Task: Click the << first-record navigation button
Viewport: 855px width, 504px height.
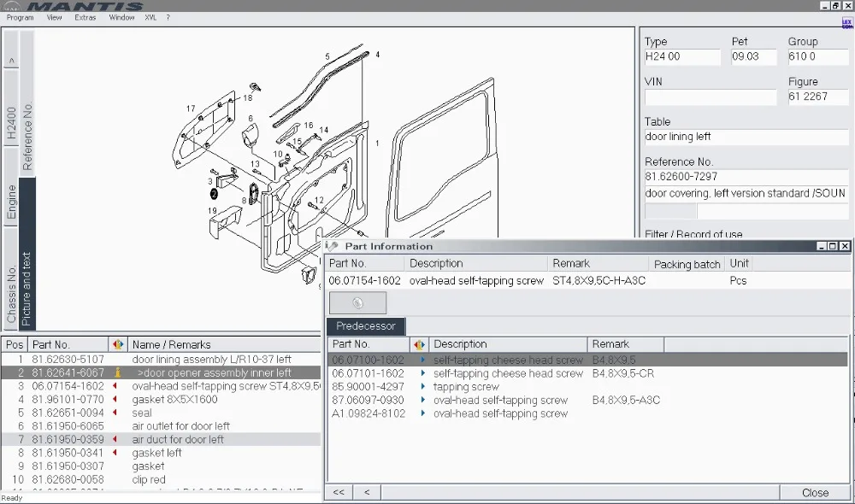Action: (339, 492)
